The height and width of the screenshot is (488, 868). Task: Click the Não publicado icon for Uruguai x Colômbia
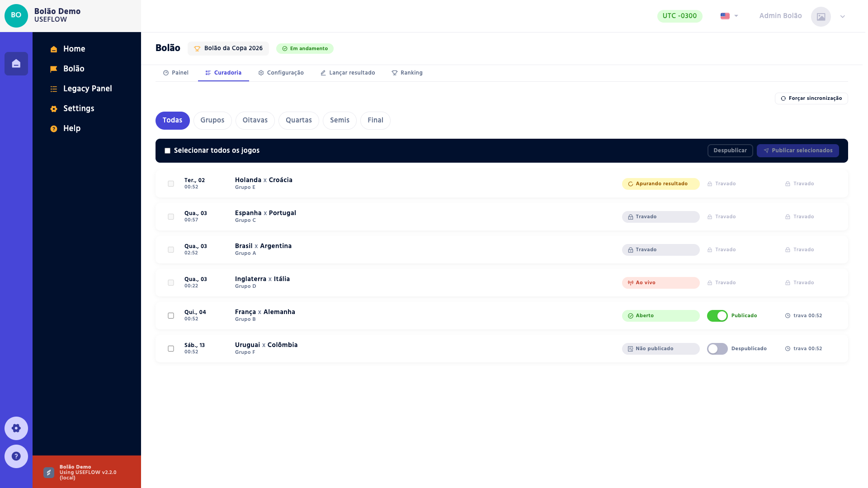point(630,349)
